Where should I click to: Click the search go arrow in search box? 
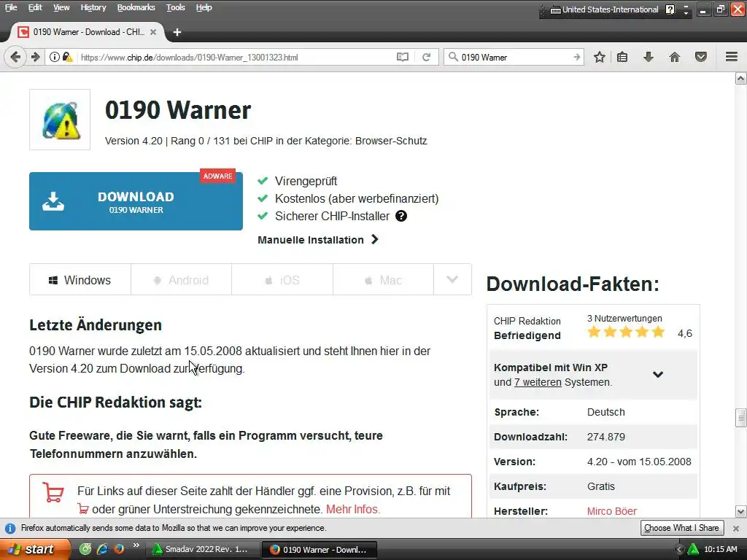tap(577, 57)
